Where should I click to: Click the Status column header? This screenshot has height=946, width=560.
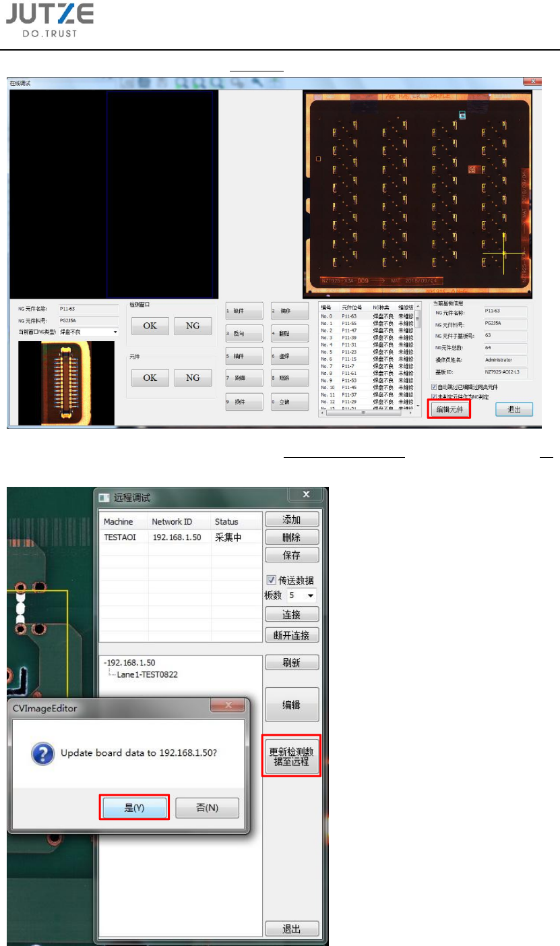tap(236, 521)
